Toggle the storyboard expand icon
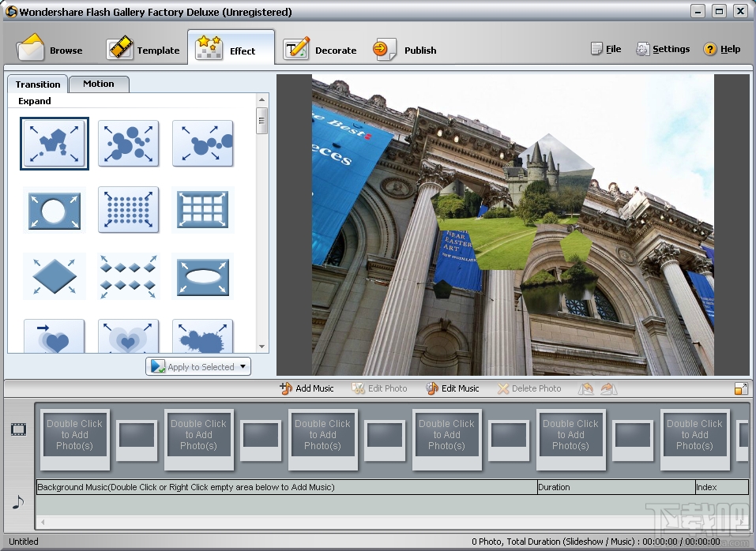The width and height of the screenshot is (756, 551). (740, 388)
